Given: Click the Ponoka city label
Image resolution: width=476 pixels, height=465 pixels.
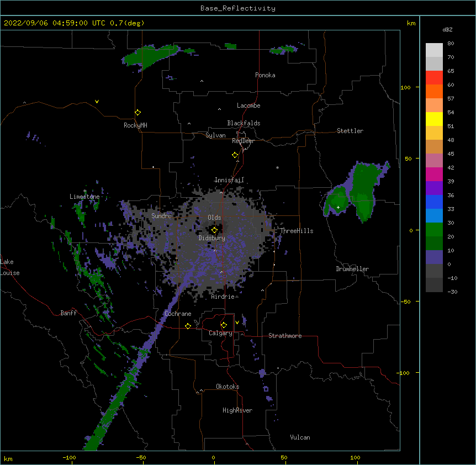Looking at the screenshot, I should pos(265,75).
